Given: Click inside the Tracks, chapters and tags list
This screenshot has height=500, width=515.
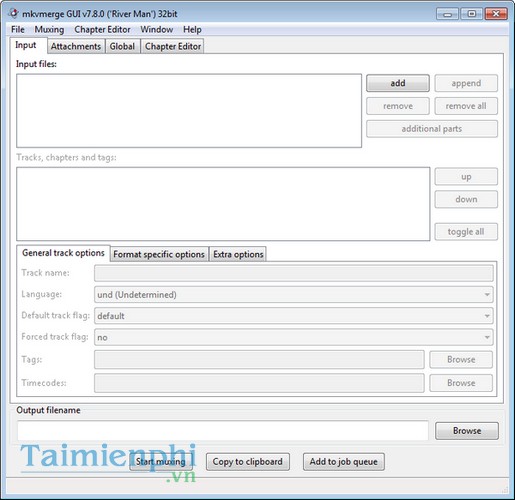Looking at the screenshot, I should point(223,204).
